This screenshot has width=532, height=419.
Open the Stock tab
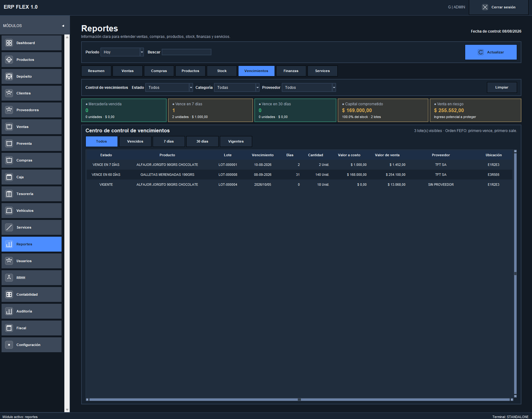tap(222, 71)
